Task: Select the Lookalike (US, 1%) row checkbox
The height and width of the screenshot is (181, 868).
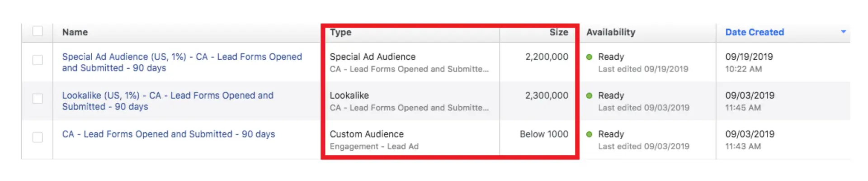Action: pyautogui.click(x=38, y=99)
